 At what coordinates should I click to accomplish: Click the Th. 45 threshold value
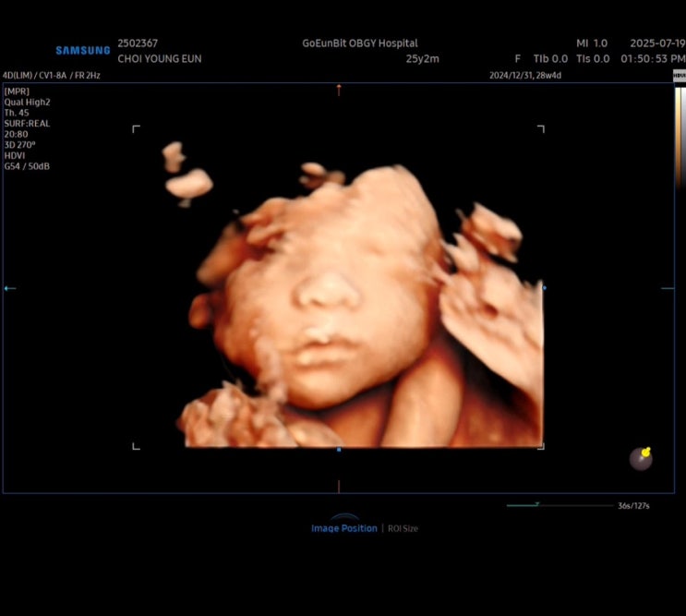point(17,113)
